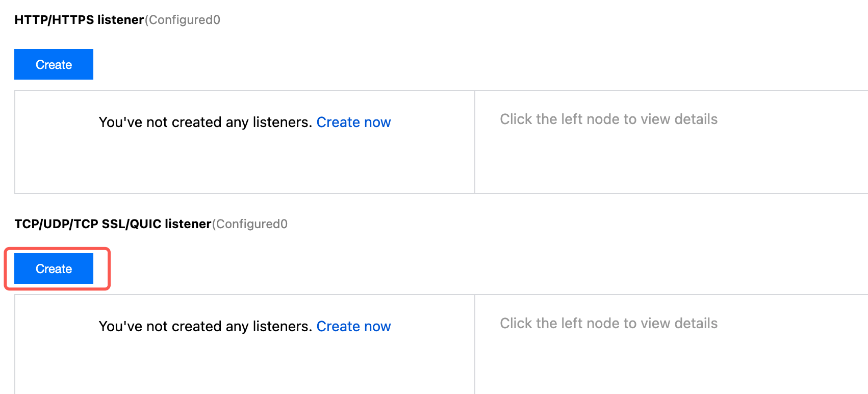The image size is (868, 394).
Task: Click the no-listeners message in HTTP/HTTPS panel
Action: pyautogui.click(x=205, y=122)
